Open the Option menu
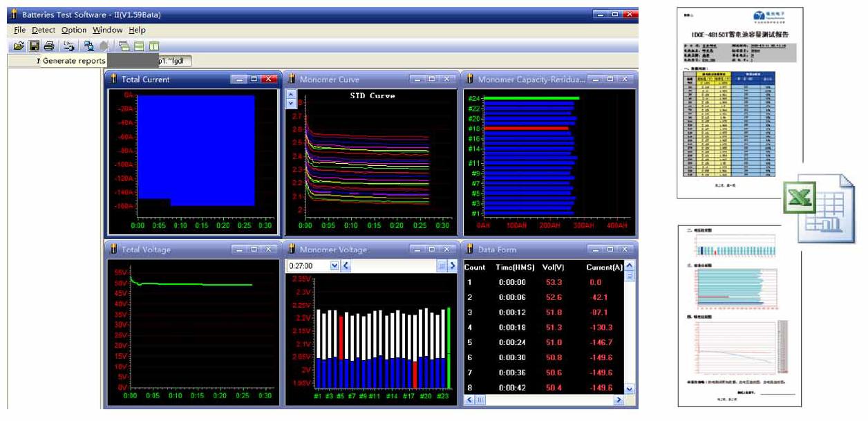This screenshot has width=868, height=421. point(74,30)
